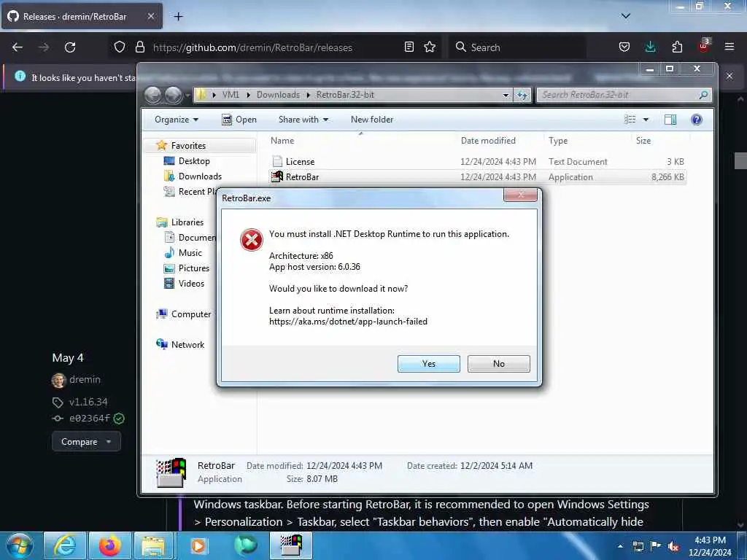This screenshot has width=747, height=560.
Task: Open the Compare dropdown on GitHub
Action: (x=86, y=441)
